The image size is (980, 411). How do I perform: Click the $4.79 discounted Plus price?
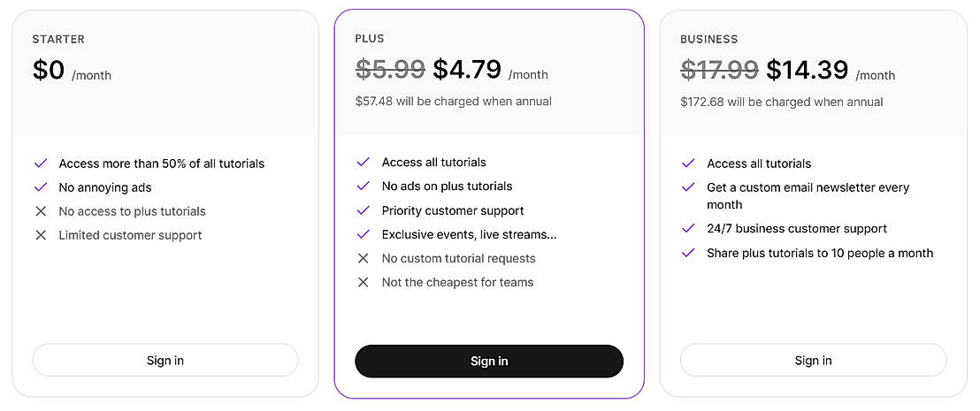pyautogui.click(x=467, y=69)
